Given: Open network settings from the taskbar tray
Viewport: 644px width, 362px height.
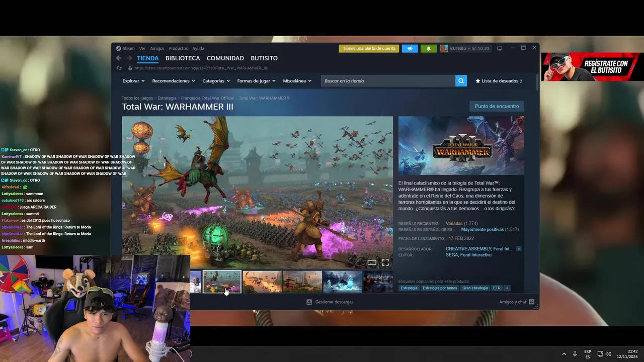Looking at the screenshot, I should click(600, 354).
